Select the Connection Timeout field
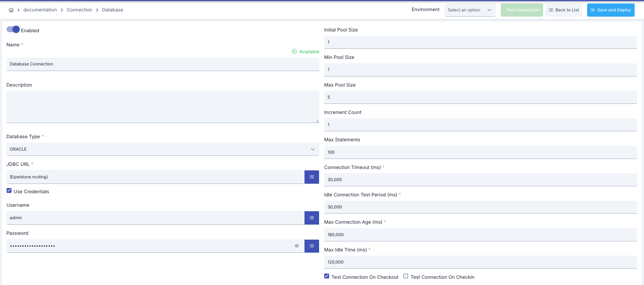Screen dimensions: 644x285 (480, 180)
